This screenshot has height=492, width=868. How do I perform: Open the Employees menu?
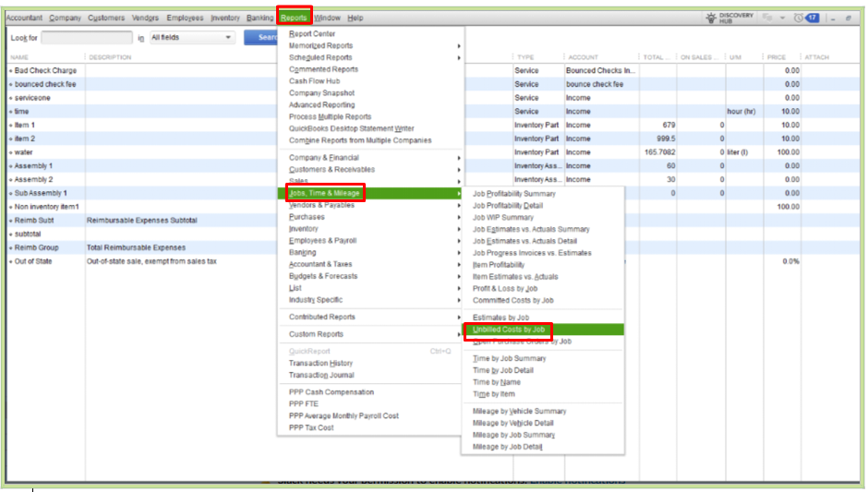click(185, 18)
